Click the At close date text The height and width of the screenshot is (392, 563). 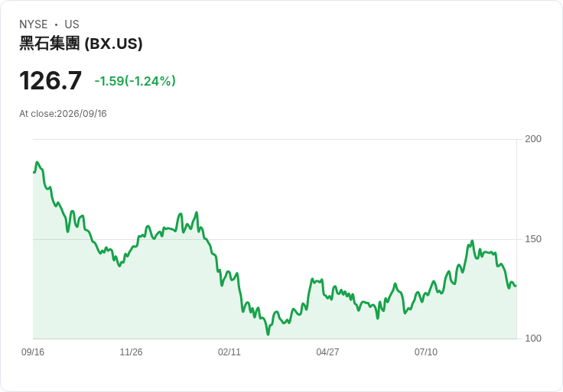tap(63, 114)
